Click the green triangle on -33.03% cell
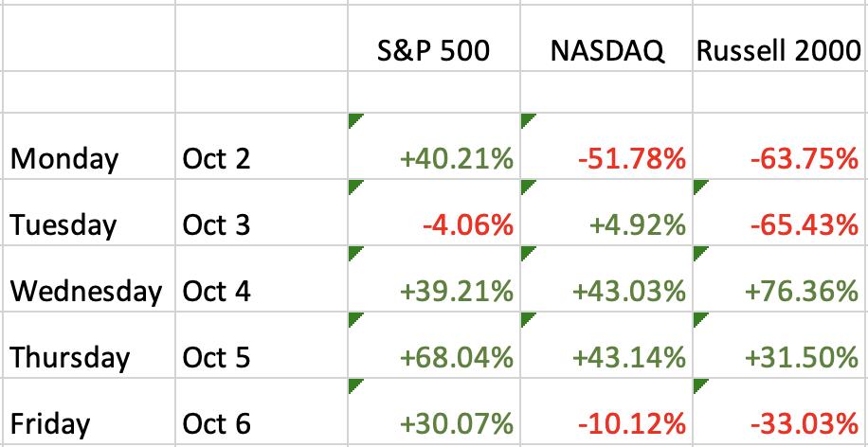Image resolution: width=868 pixels, height=447 pixels. point(699,385)
